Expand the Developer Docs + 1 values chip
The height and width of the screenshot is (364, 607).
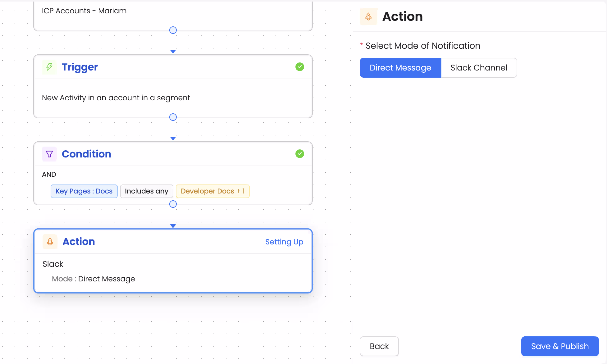point(212,191)
